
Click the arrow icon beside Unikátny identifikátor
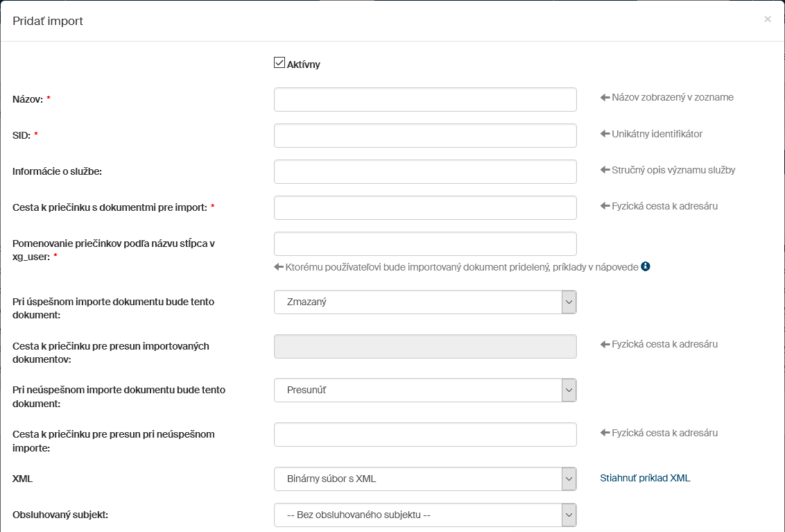604,134
